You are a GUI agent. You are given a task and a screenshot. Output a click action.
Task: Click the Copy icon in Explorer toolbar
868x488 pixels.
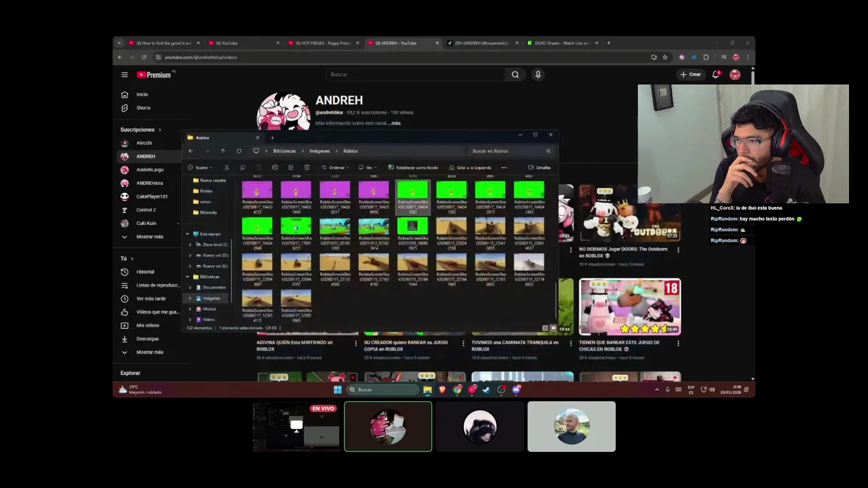click(x=243, y=167)
